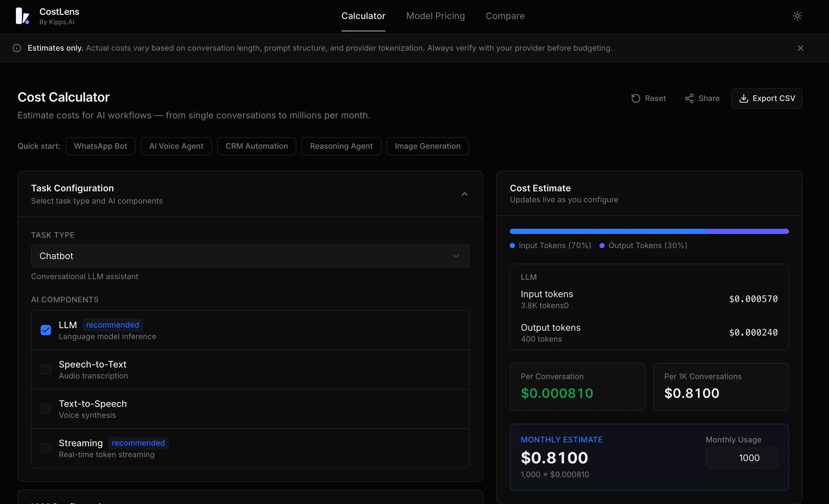
Task: Dismiss the estimates-only banner
Action: (800, 48)
